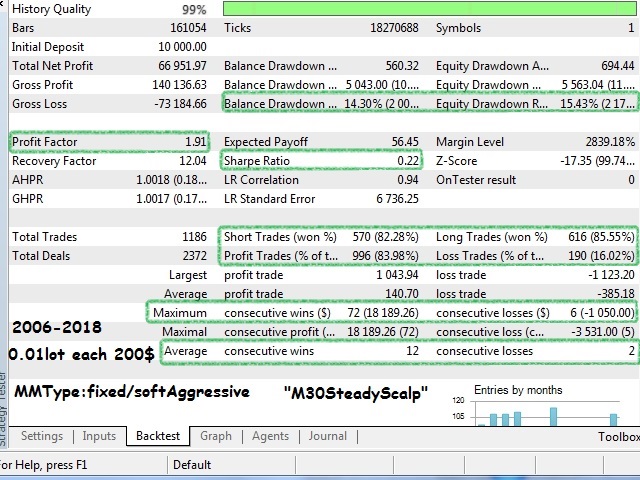The image size is (640, 480).
Task: Click the Margin Level value 2839.18%
Action: 606,142
